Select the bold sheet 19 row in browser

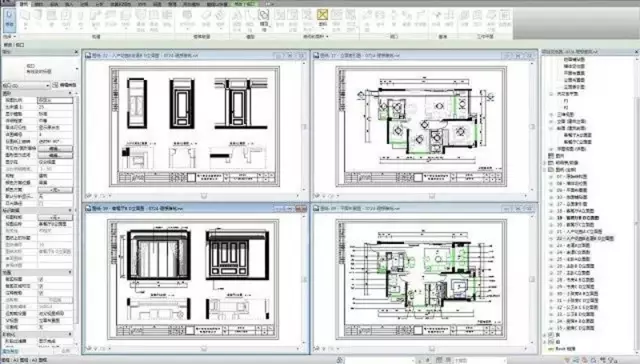(578, 218)
